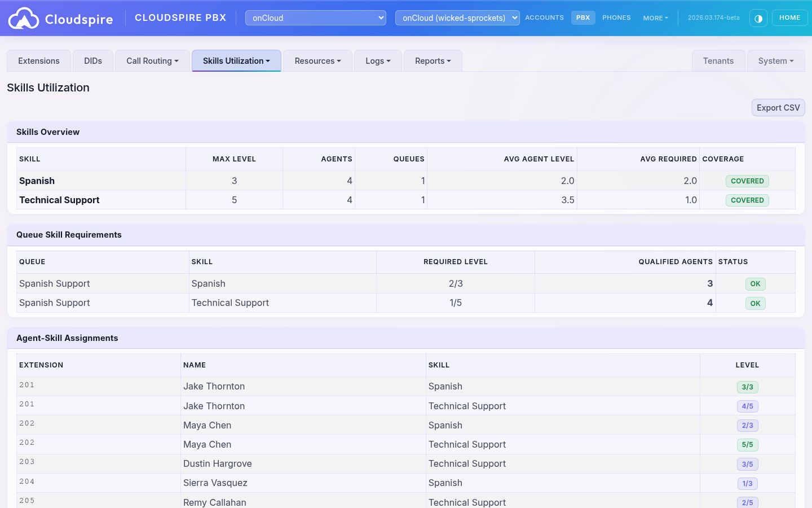Open the Skills Utilization dropdown menu

pyautogui.click(x=236, y=60)
